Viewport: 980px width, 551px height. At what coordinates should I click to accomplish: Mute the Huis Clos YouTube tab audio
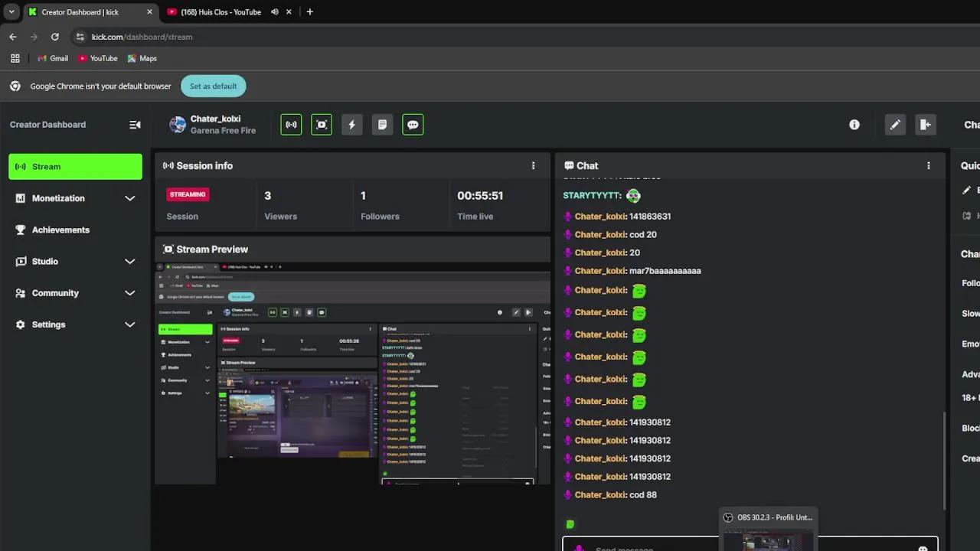274,11
